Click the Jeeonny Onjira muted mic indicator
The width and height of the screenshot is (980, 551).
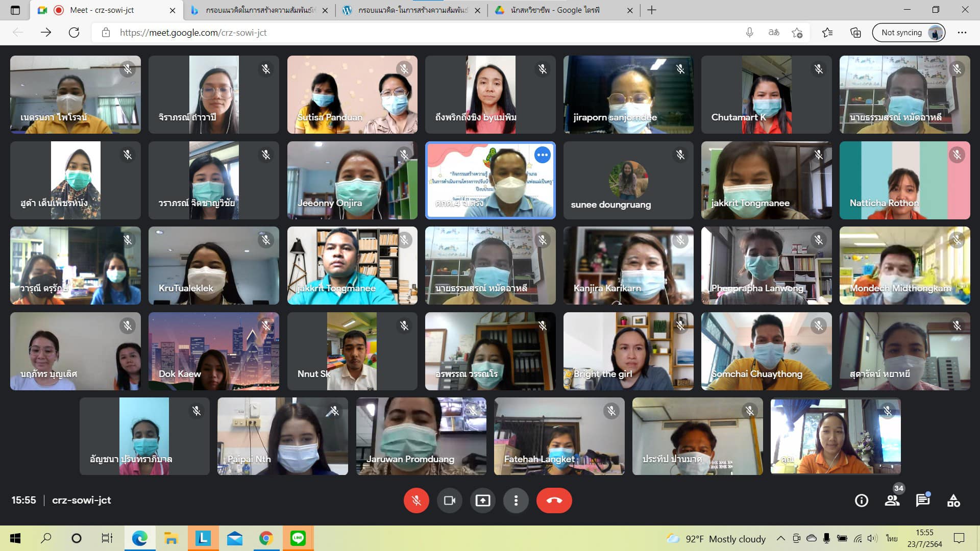(x=404, y=155)
